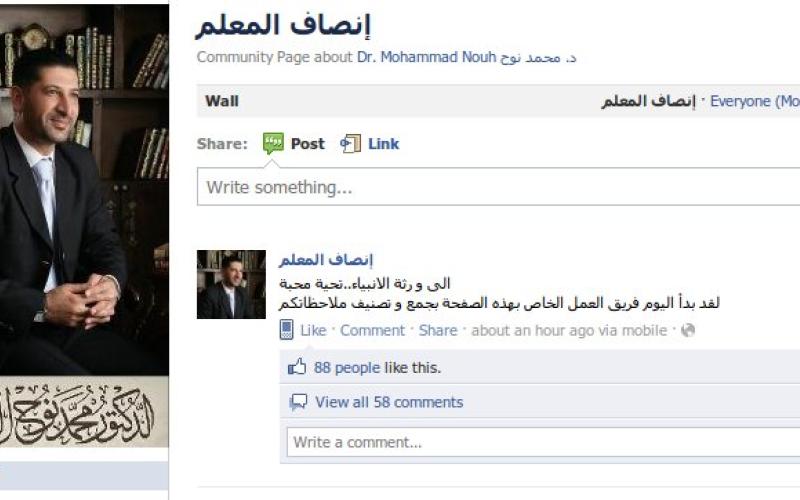The width and height of the screenshot is (800, 500).
Task: Click the green Post speech-bubble icon
Action: click(273, 143)
